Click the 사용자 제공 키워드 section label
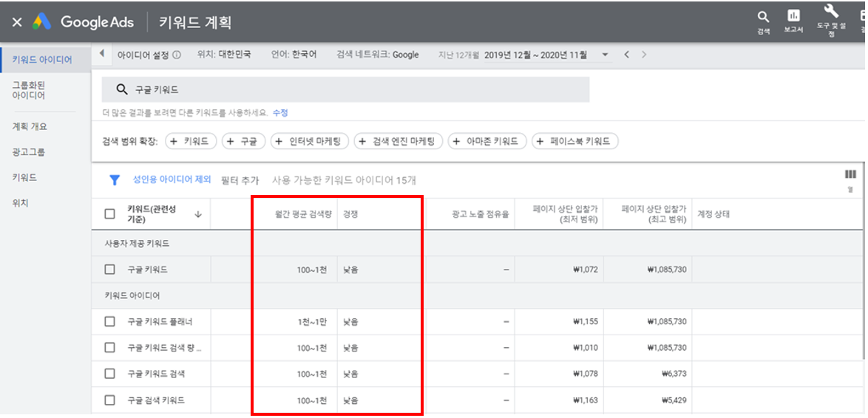The image size is (868, 418). click(137, 243)
